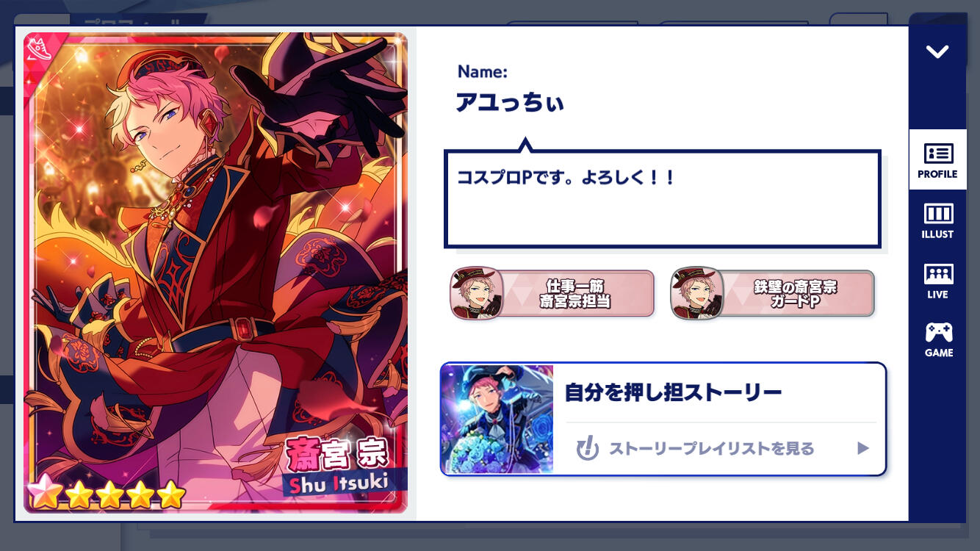View the story playlist link
The image size is (980, 551).
[x=711, y=448]
